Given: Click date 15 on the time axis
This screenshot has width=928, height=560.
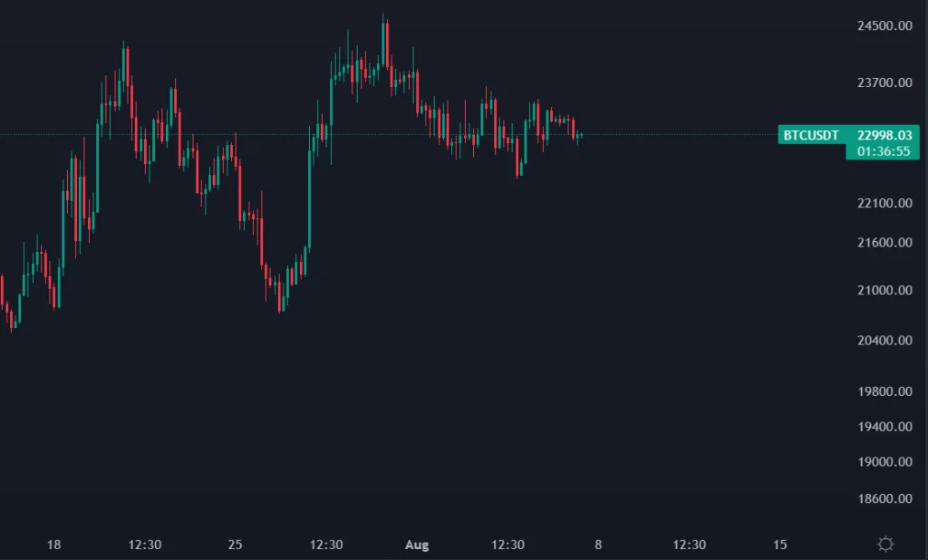Looking at the screenshot, I should [x=780, y=545].
